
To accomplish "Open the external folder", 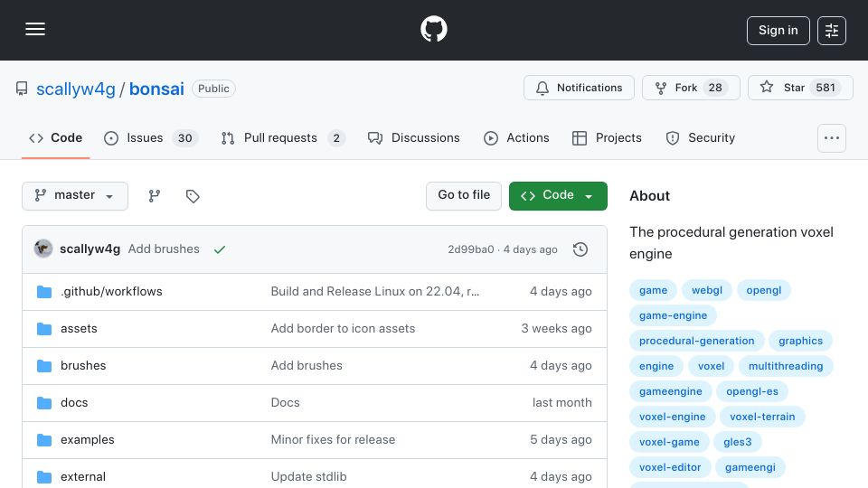I will [x=83, y=477].
